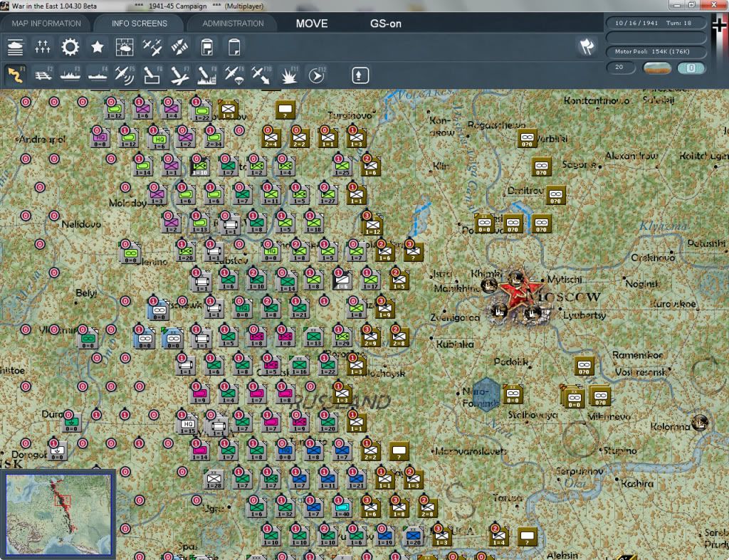The width and height of the screenshot is (729, 560).
Task: Select the Soviet counter left of Werbilki
Action: point(527,138)
